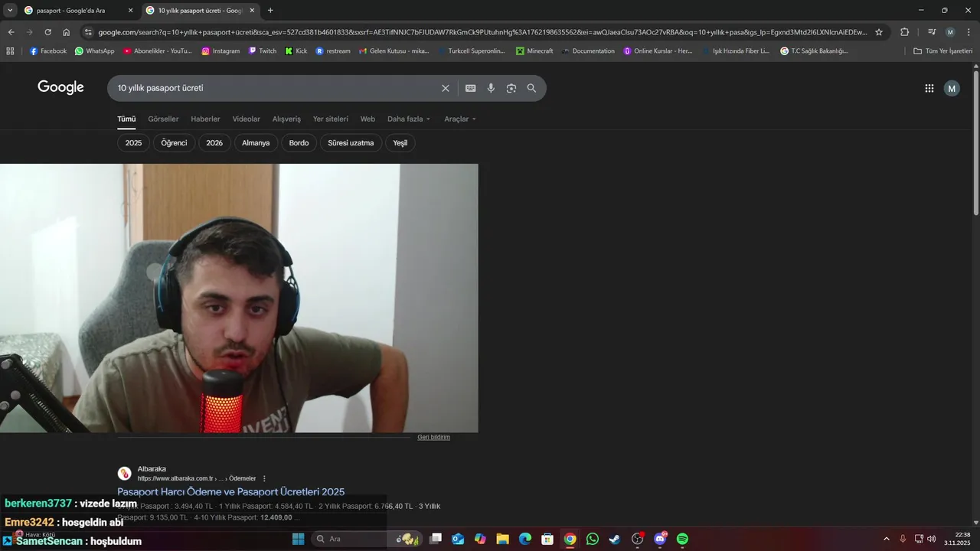Viewport: 980px width, 551px height.
Task: Expand the Daha fazla dropdown
Action: [409, 119]
